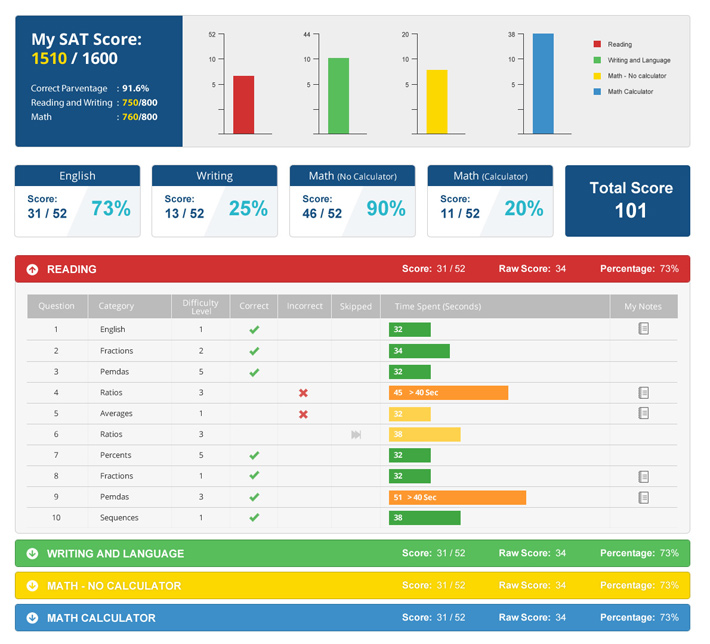This screenshot has height=644, width=710.
Task: Click the red X in question 4 row
Action: pos(303,393)
